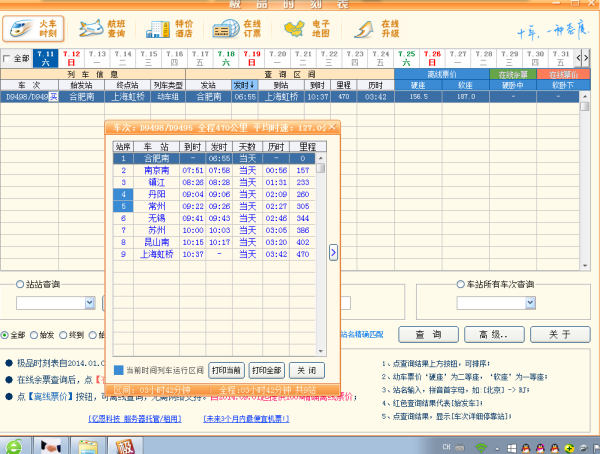Click the 关闭 close button in dialog

tap(307, 370)
